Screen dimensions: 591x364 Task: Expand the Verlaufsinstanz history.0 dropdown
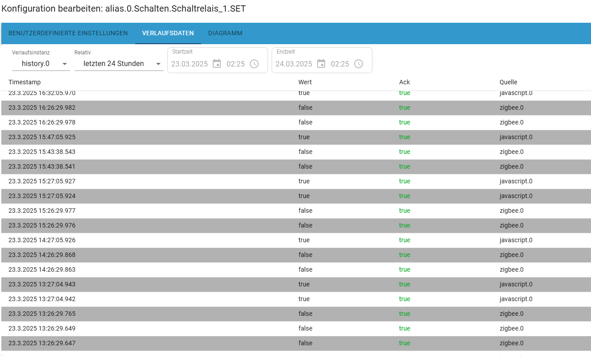pos(41,64)
